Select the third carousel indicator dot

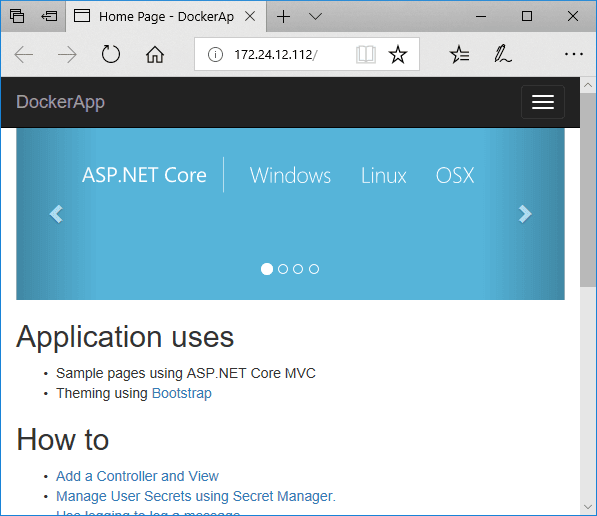298,269
